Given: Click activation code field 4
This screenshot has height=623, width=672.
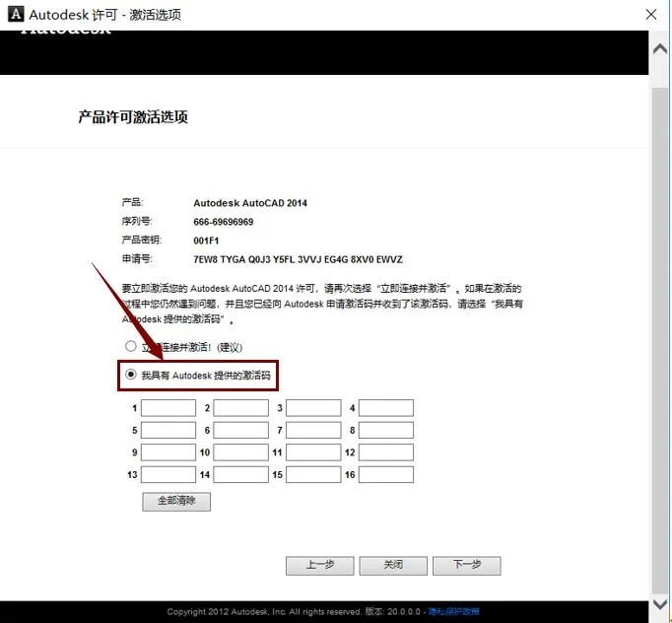Looking at the screenshot, I should 386,408.
